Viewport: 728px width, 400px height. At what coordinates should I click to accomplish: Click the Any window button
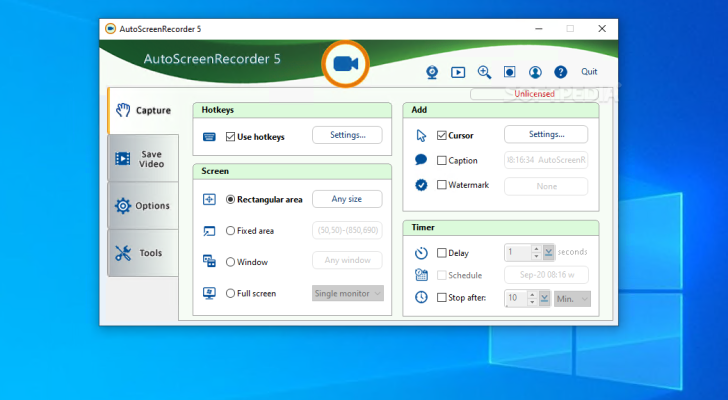(347, 260)
